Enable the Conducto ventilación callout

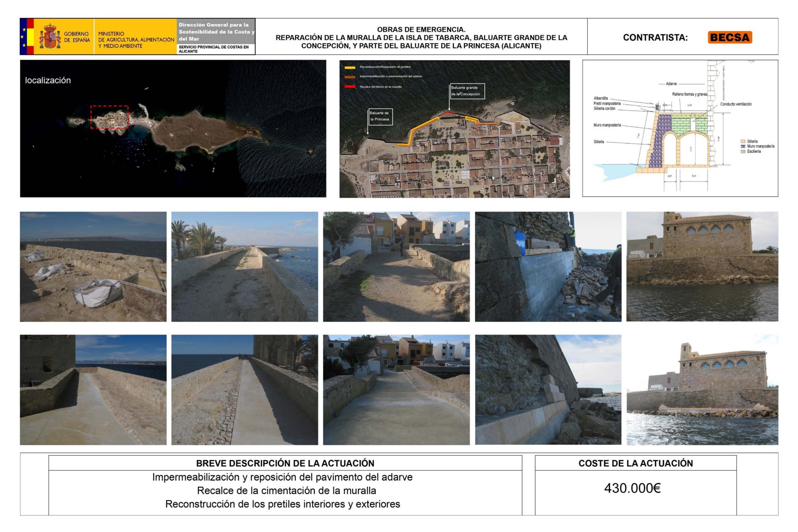[x=736, y=104]
